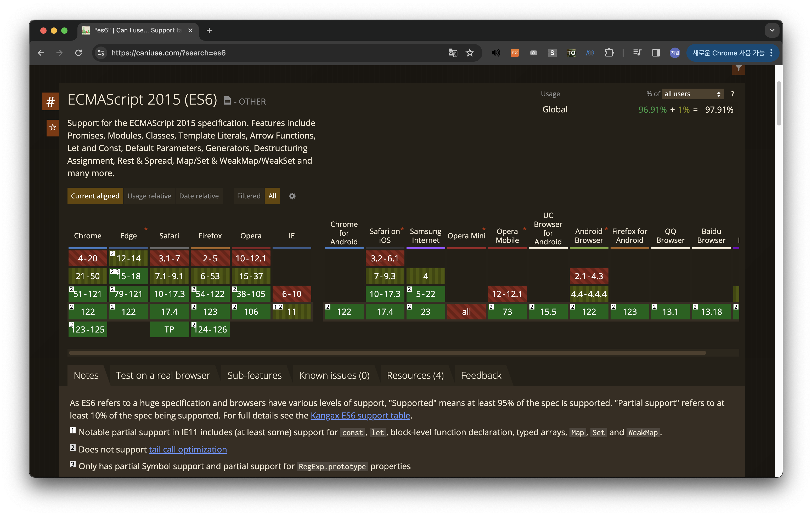Click the hash permalink icon beside ES6 title
Screen dimensions: 812x516
[50, 101]
